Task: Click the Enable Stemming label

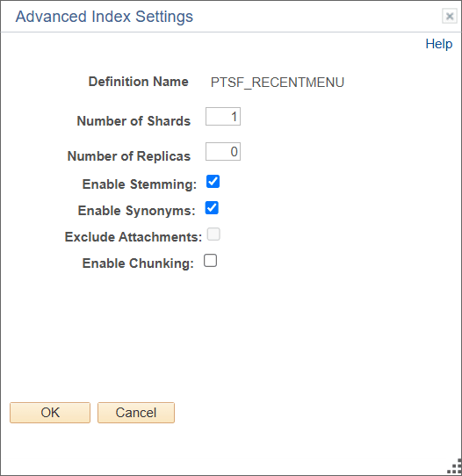Action: [140, 184]
